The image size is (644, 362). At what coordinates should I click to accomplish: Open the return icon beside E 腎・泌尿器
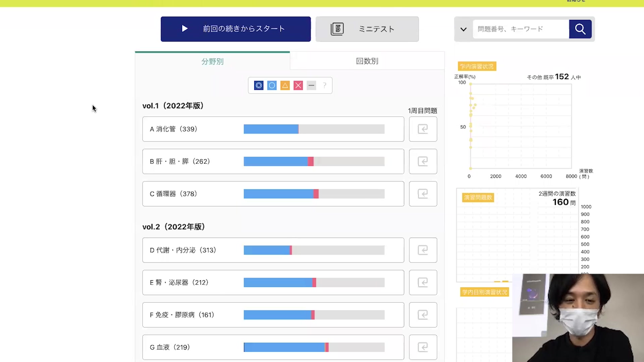pyautogui.click(x=423, y=283)
